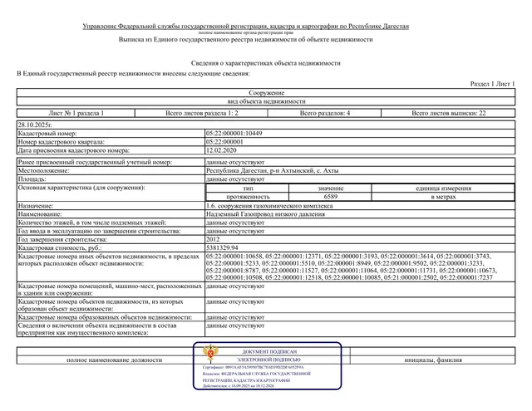Click the 'Местоположение:' label

(x=43, y=170)
